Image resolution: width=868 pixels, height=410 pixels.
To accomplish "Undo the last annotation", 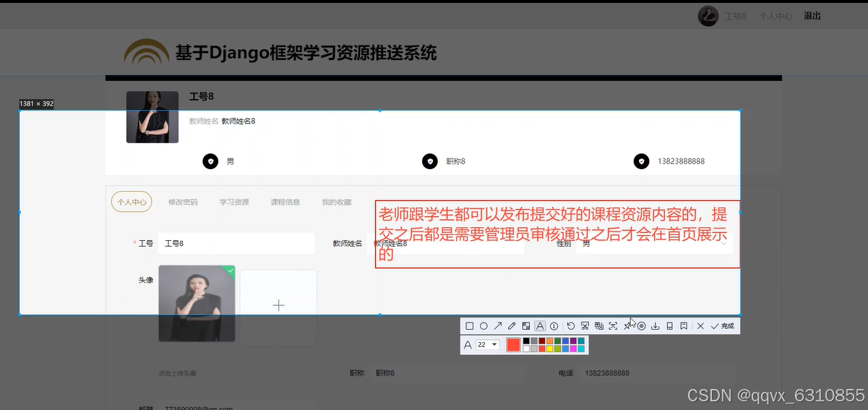I will tap(571, 326).
